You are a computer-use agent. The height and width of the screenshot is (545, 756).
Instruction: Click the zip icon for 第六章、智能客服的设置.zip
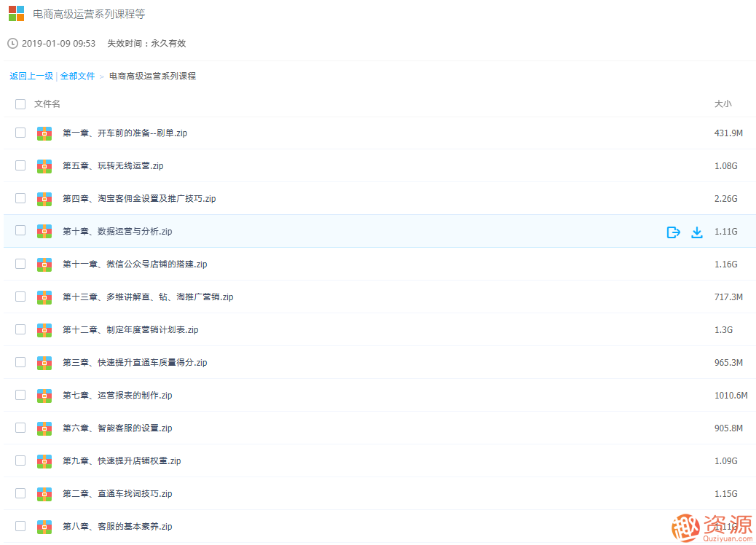coord(44,428)
